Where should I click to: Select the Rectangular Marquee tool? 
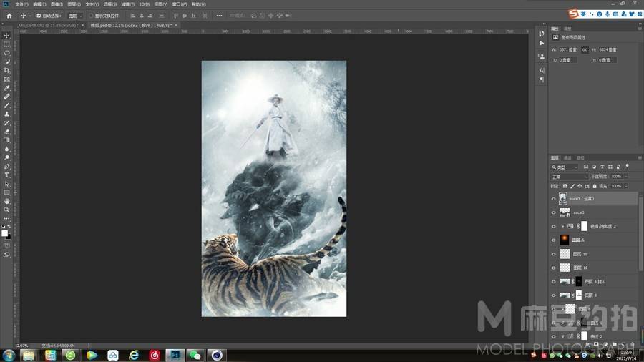pyautogui.click(x=6, y=44)
